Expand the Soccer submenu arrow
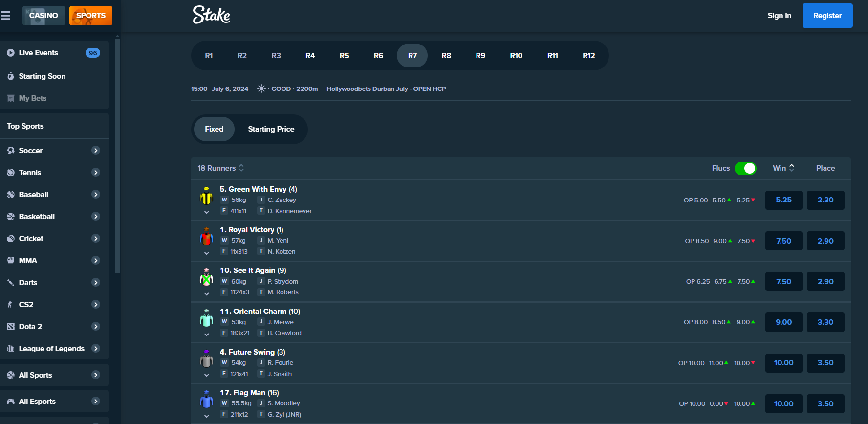This screenshot has height=424, width=868. [x=96, y=151]
